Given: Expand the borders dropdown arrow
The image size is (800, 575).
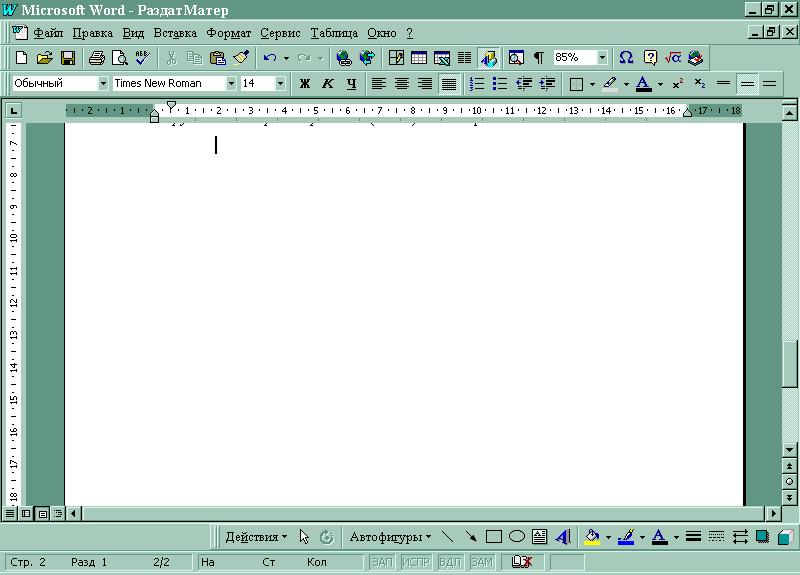Looking at the screenshot, I should [592, 84].
